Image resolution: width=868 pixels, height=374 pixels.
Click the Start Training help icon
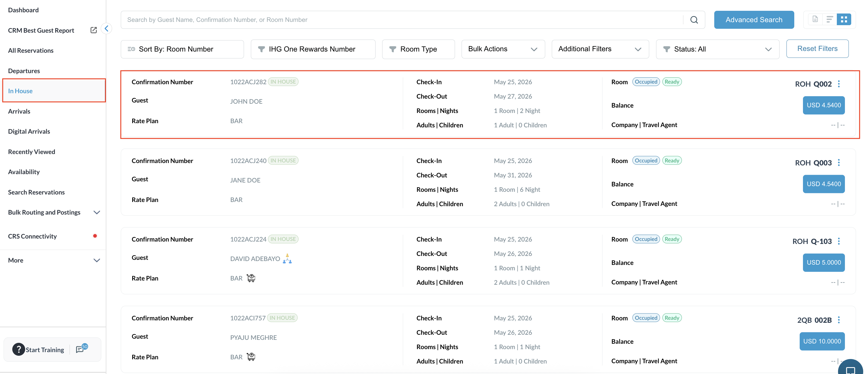click(19, 350)
